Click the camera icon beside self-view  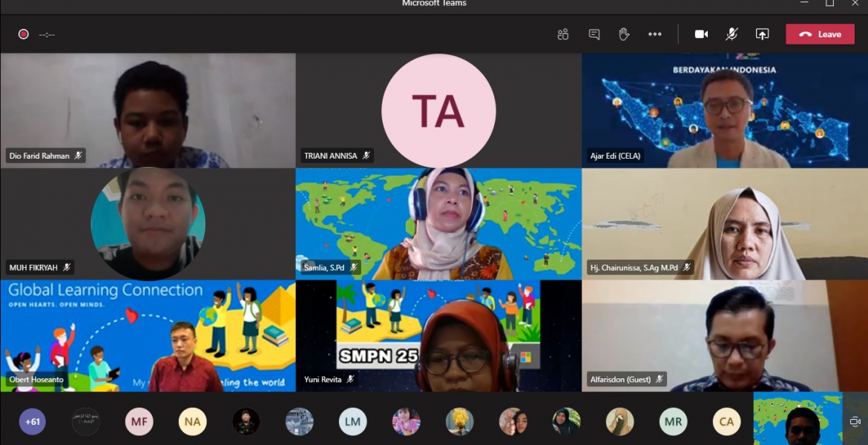(x=855, y=422)
